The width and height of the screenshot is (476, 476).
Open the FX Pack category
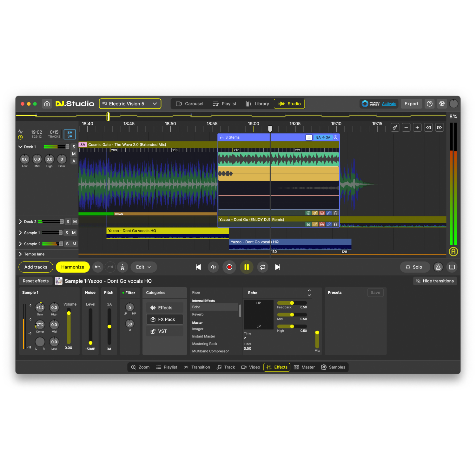[164, 319]
